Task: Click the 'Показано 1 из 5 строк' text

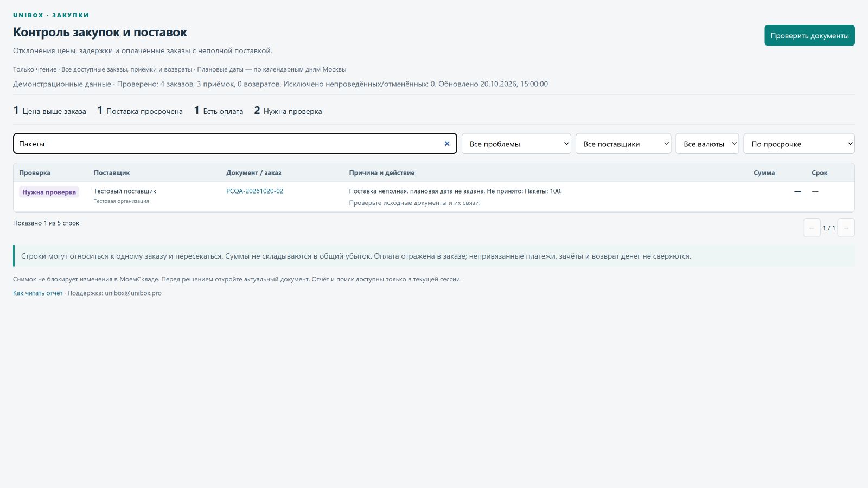Action: (x=46, y=223)
